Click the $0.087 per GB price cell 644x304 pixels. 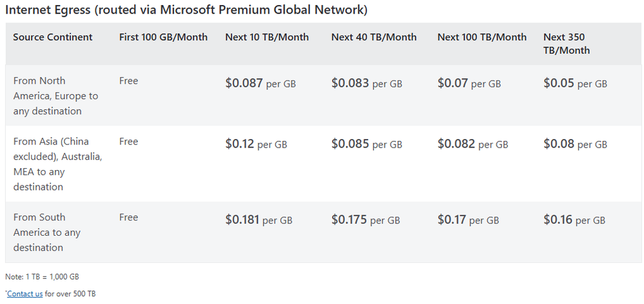[x=260, y=83]
